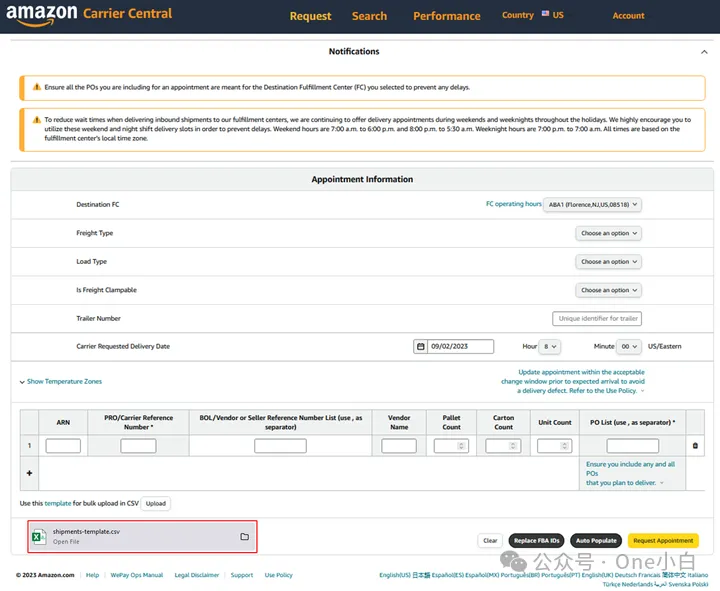Click the Unit Count stepper field
This screenshot has width=720, height=591.
click(555, 446)
